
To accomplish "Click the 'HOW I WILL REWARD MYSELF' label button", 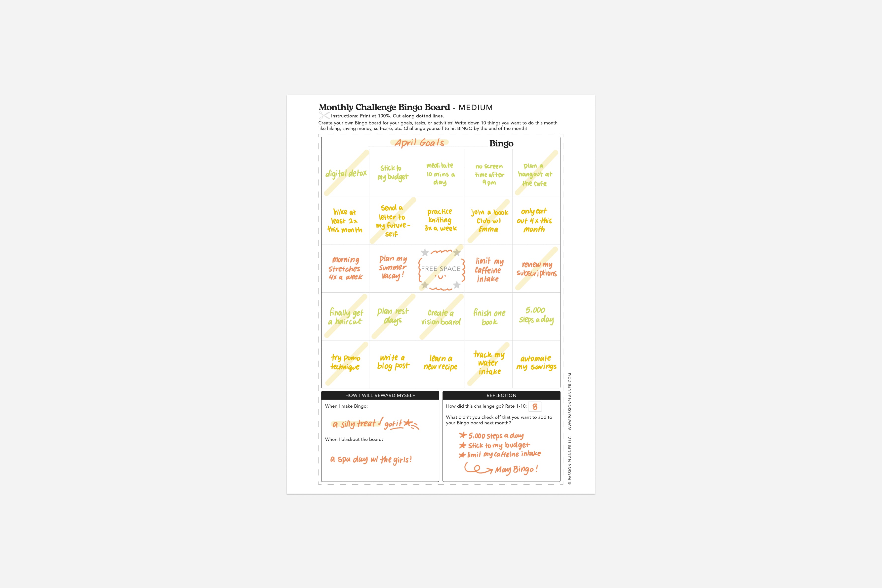I will pos(380,395).
